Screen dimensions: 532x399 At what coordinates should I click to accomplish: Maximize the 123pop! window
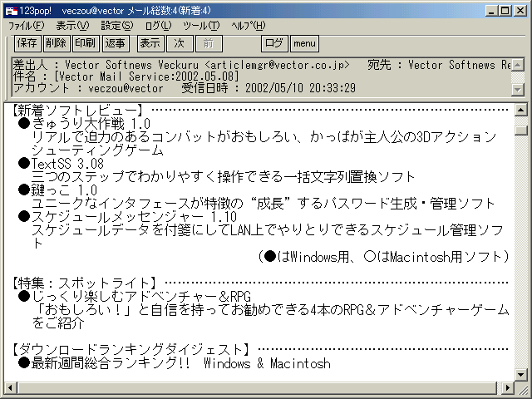pos(505,11)
